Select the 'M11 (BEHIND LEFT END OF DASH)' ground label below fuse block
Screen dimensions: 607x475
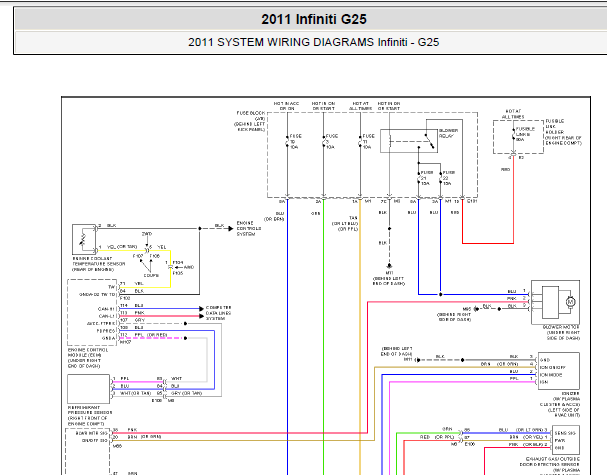[x=389, y=278]
